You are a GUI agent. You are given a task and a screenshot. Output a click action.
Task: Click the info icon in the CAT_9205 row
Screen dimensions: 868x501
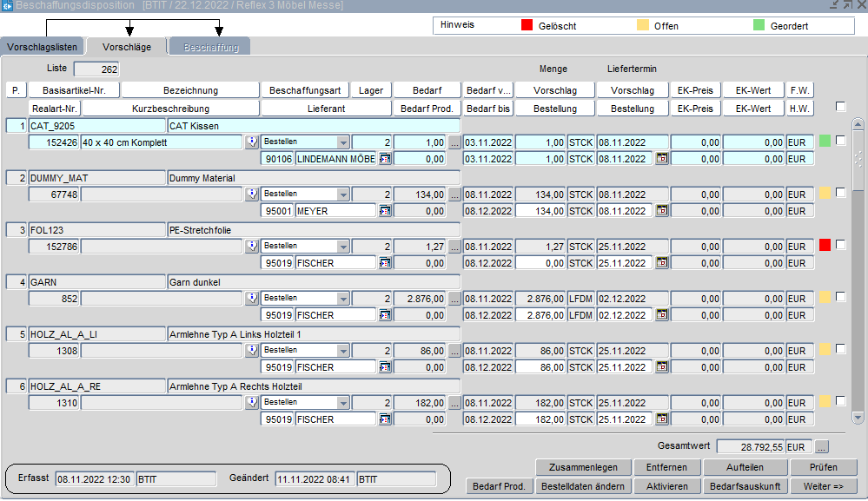(252, 142)
